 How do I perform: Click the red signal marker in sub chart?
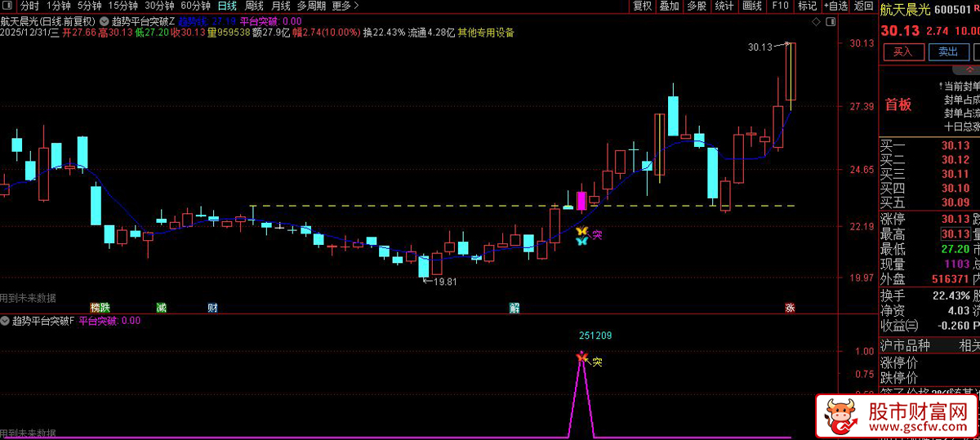point(581,357)
